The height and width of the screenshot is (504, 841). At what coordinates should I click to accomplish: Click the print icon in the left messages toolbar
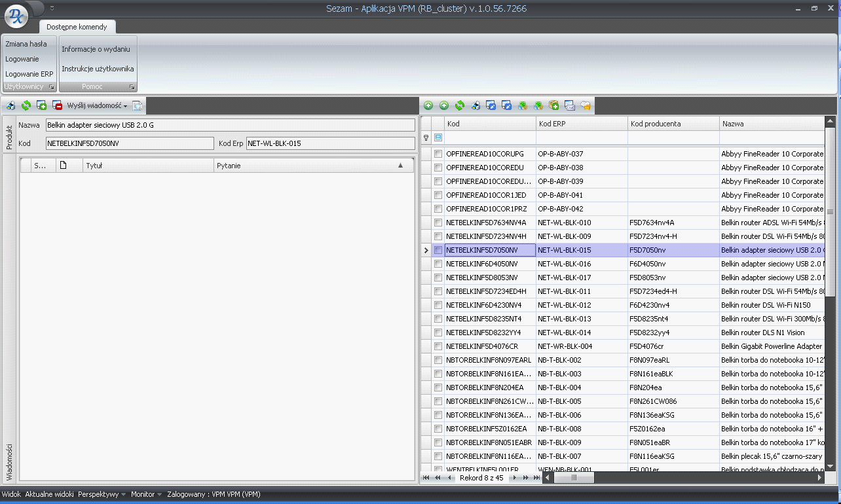(11, 105)
